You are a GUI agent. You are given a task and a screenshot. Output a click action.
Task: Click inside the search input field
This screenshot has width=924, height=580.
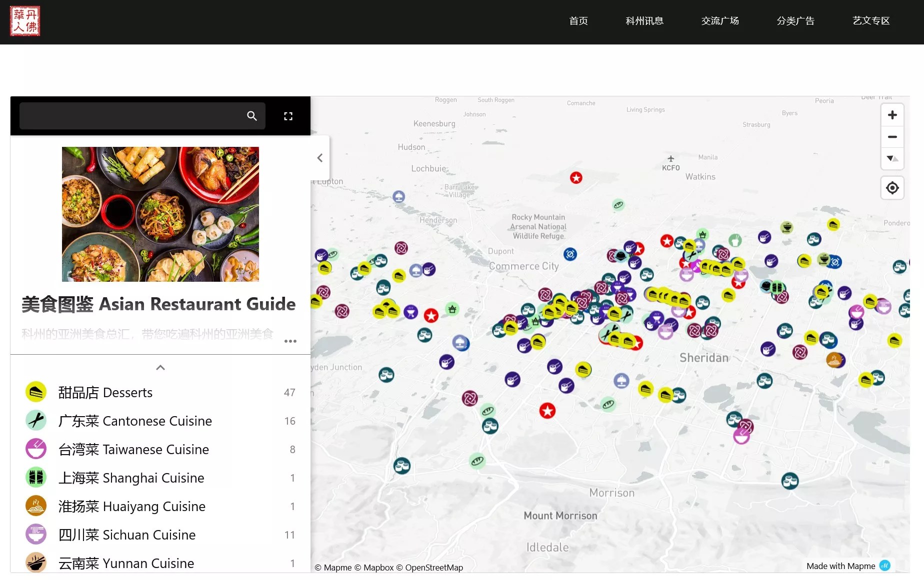[x=130, y=116]
